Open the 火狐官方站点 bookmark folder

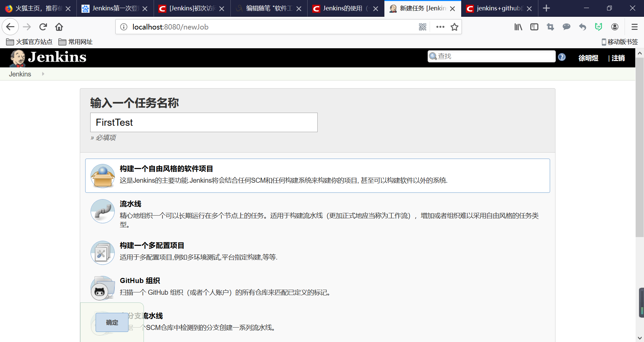click(x=30, y=42)
